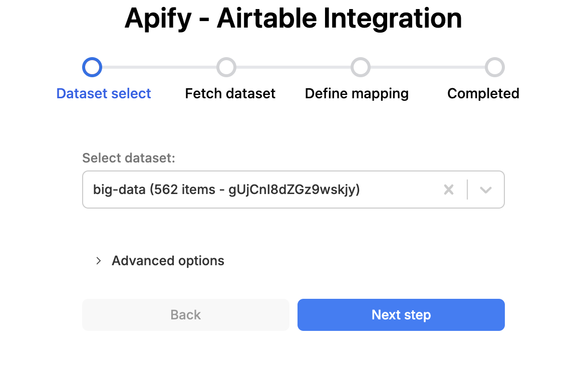Clear the selected big-data dataset with the X
Screen dimensions: 588x368
point(449,190)
